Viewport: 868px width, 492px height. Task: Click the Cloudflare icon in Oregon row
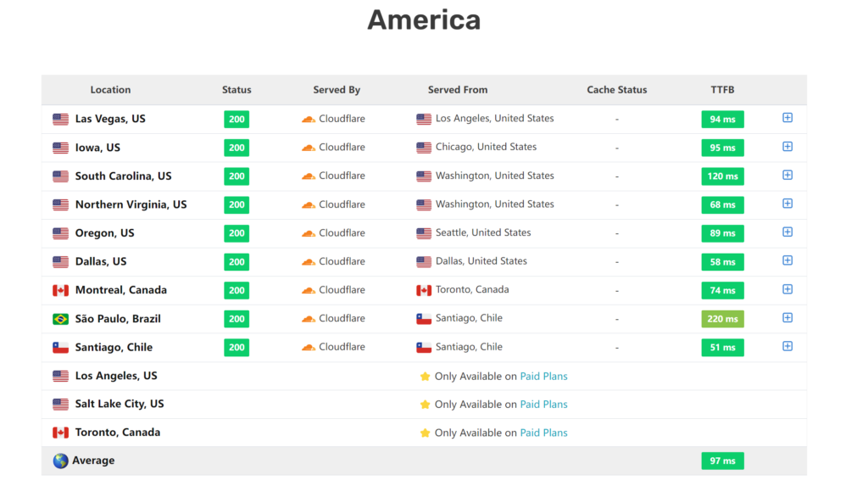pyautogui.click(x=309, y=233)
